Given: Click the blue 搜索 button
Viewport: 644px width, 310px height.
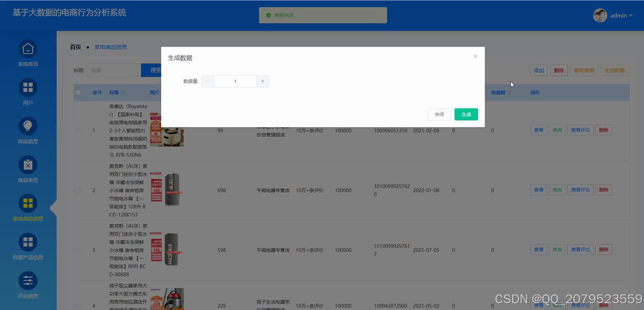Looking at the screenshot, I should (x=151, y=70).
